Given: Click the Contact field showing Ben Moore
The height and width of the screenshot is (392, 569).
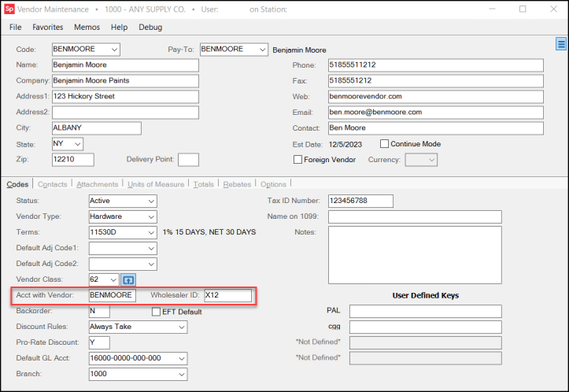Looking at the screenshot, I should (x=436, y=128).
